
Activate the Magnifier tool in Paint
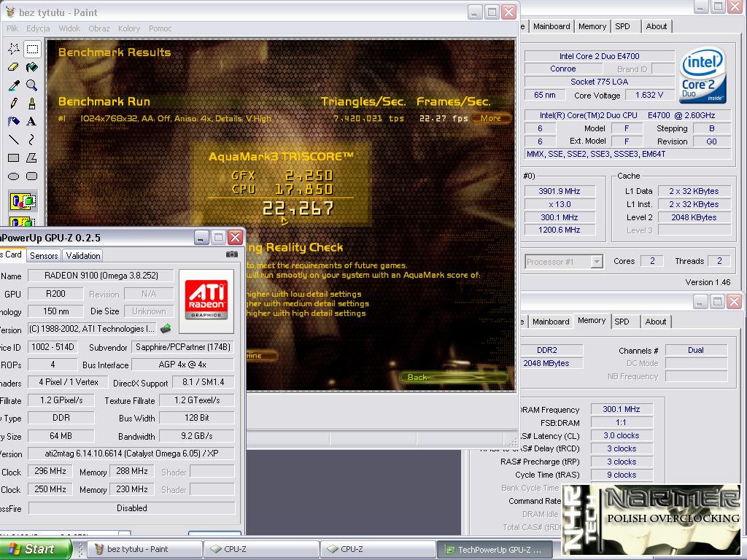[32, 85]
